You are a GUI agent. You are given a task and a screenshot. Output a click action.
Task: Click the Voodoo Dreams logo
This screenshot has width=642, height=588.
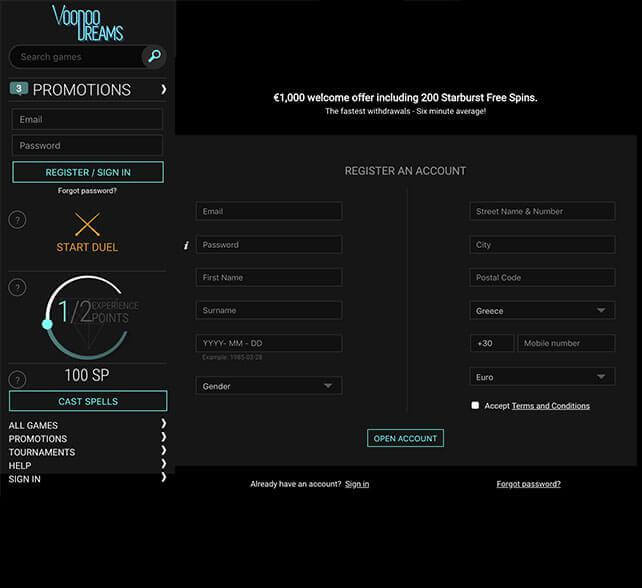[x=88, y=23]
